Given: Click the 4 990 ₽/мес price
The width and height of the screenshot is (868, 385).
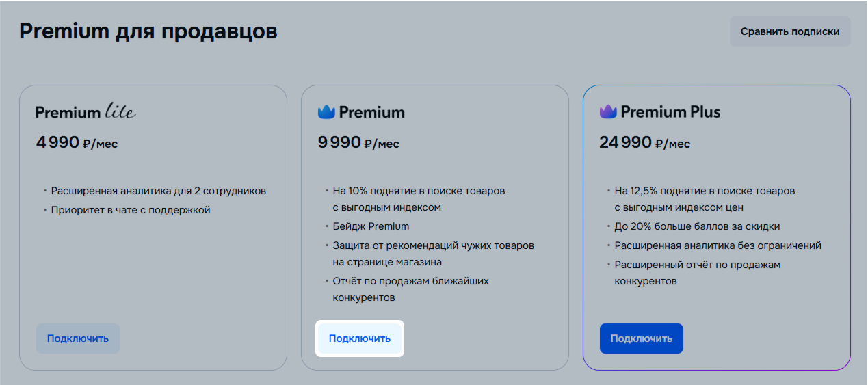Looking at the screenshot, I should pos(77,143).
